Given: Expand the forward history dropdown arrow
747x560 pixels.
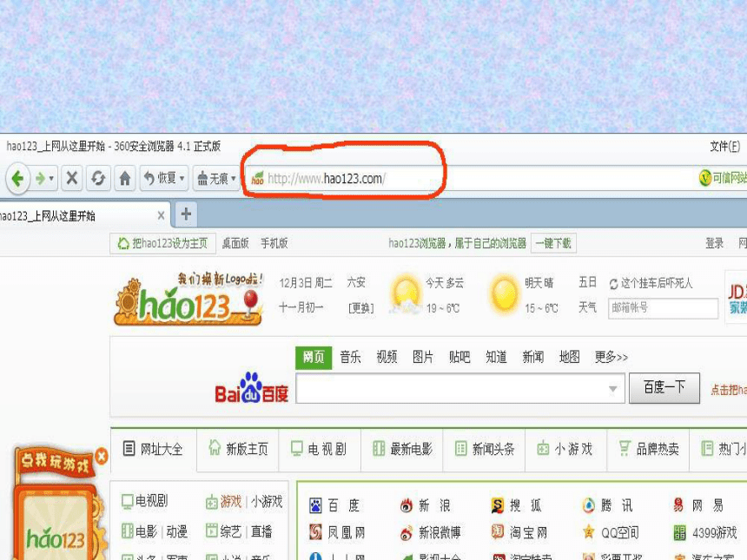Looking at the screenshot, I should (51, 179).
